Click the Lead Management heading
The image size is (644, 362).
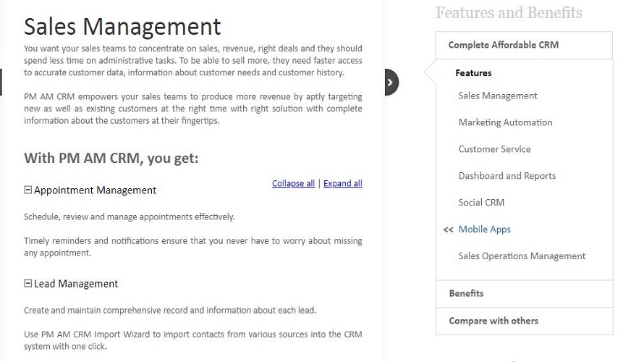[76, 284]
